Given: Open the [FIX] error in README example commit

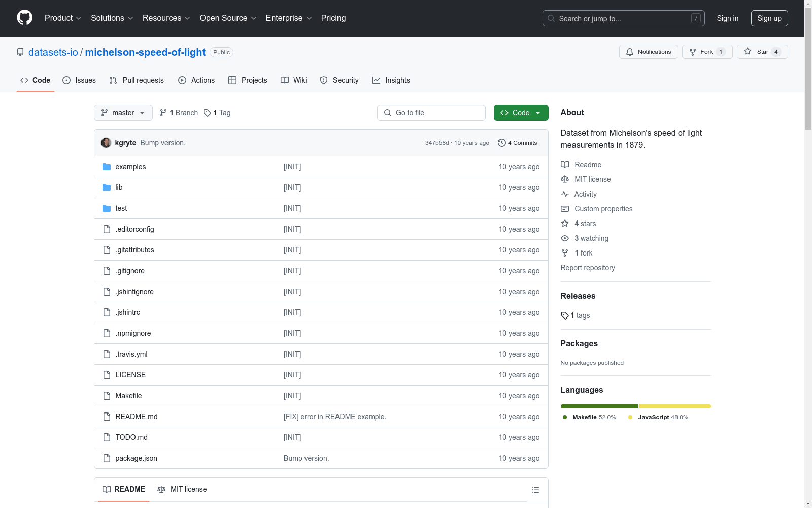Looking at the screenshot, I should [335, 417].
